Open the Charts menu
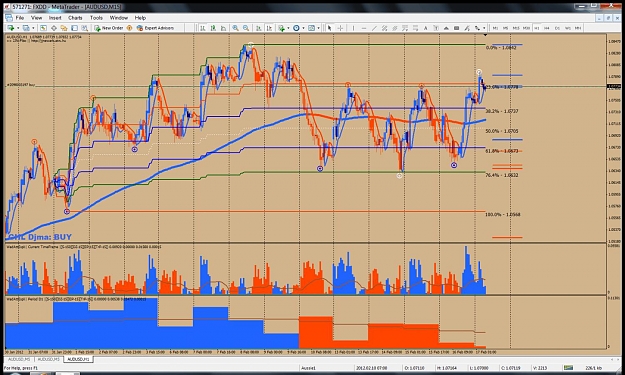This screenshot has width=625, height=375. pos(75,18)
